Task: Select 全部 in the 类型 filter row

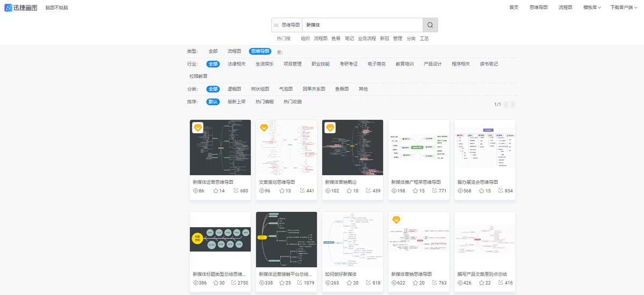Action: 213,51
